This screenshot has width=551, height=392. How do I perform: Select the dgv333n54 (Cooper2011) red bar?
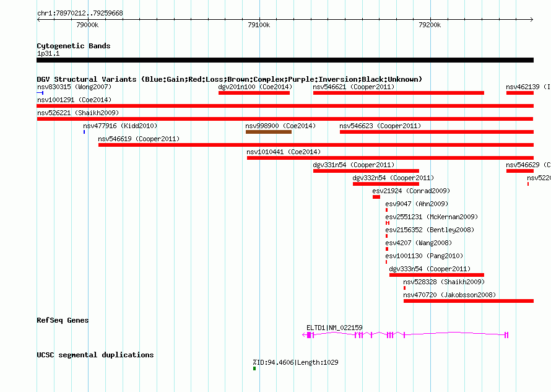[437, 275]
